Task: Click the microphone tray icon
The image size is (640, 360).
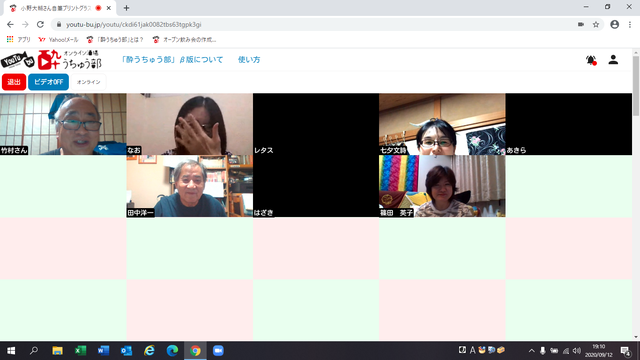Action: pyautogui.click(x=542, y=351)
